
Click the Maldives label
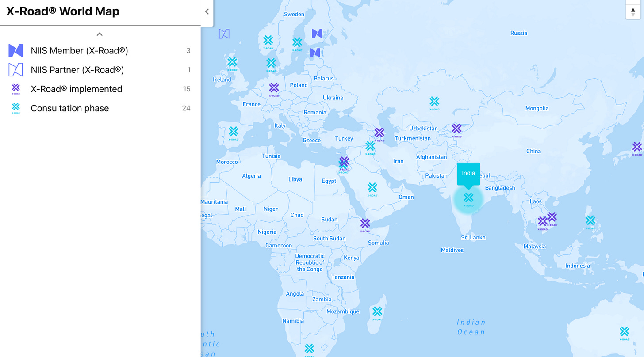452,250
